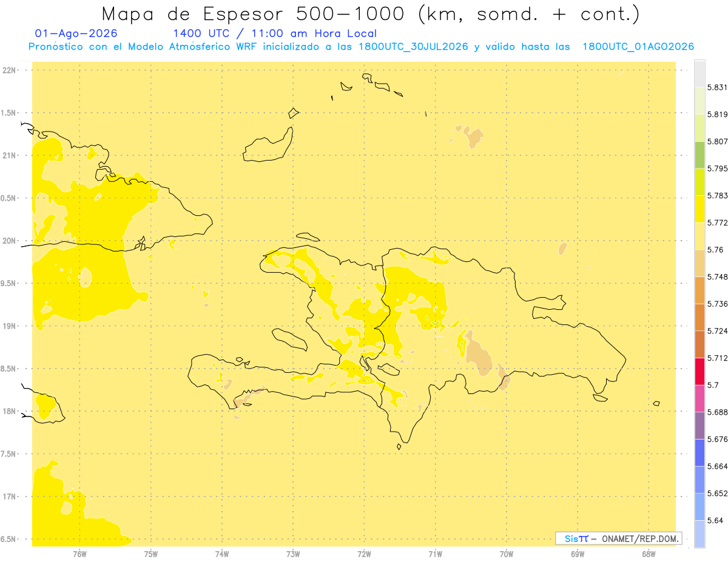Screen dimensions: 728x562
Task: Click the '1.5N' latitude axis label
Action: (x=8, y=113)
